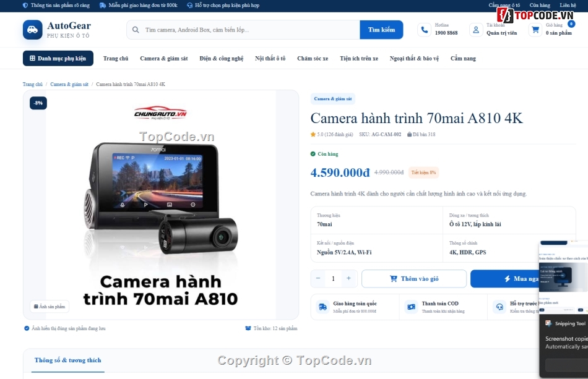
Task: Click product title Camera hành trình 70mai A810 4K
Action: point(417,118)
